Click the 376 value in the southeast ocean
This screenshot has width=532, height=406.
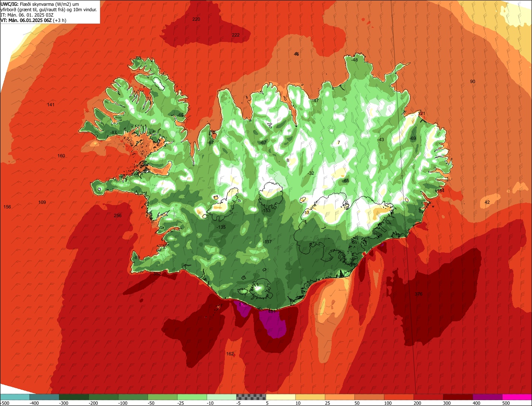pos(419,294)
